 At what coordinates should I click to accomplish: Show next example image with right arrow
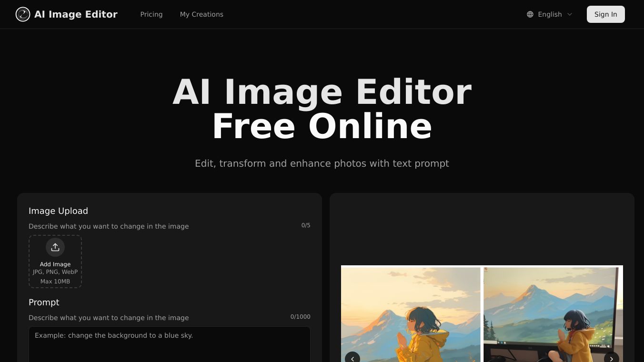click(x=612, y=359)
